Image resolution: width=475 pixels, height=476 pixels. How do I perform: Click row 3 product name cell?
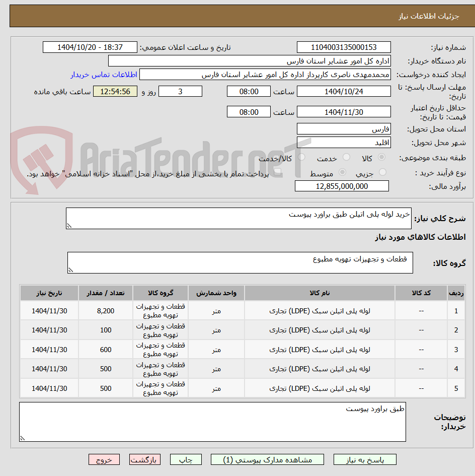point(320,350)
